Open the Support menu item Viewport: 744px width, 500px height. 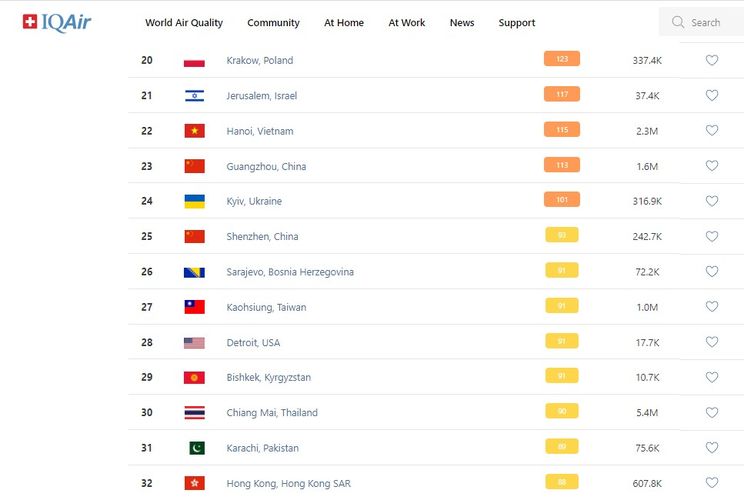coord(517,23)
